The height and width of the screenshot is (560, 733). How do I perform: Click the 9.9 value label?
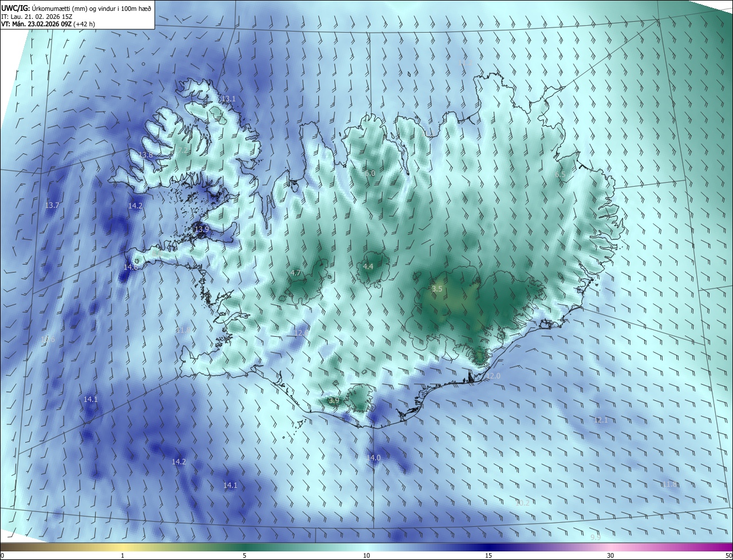pos(596,537)
